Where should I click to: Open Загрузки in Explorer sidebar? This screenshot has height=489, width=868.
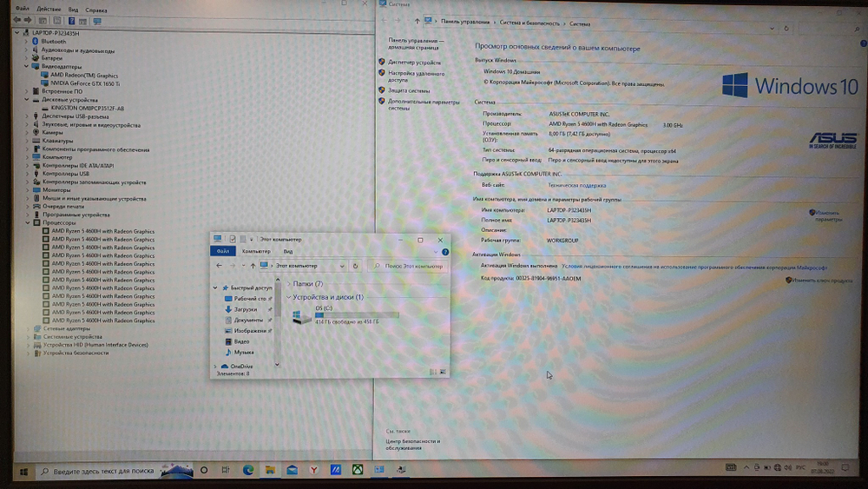246,309
